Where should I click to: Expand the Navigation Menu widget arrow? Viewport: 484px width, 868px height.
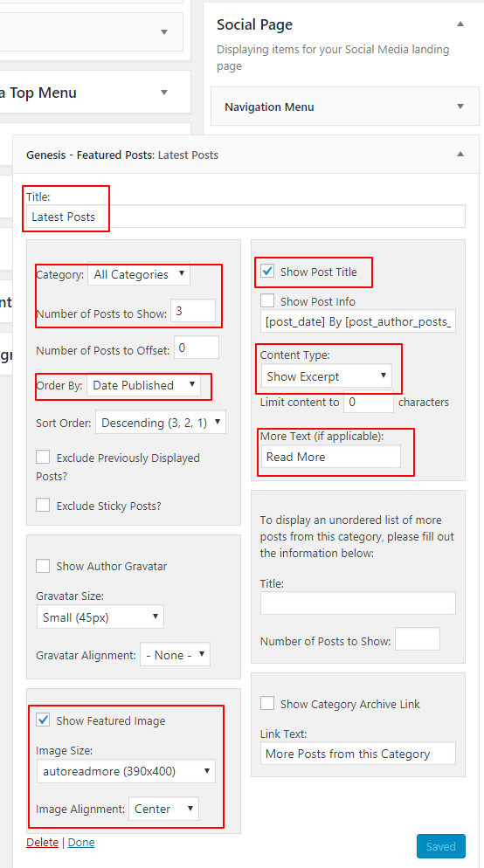coord(460,107)
